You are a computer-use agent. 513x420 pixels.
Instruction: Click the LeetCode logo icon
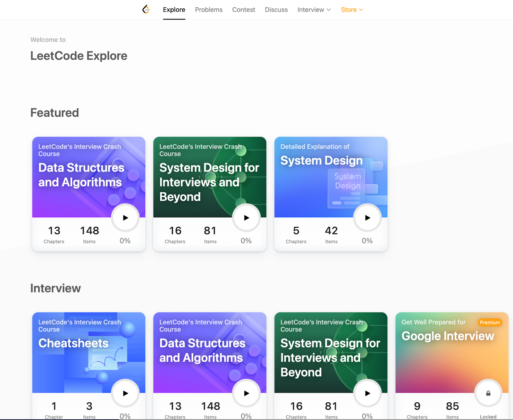pyautogui.click(x=146, y=10)
